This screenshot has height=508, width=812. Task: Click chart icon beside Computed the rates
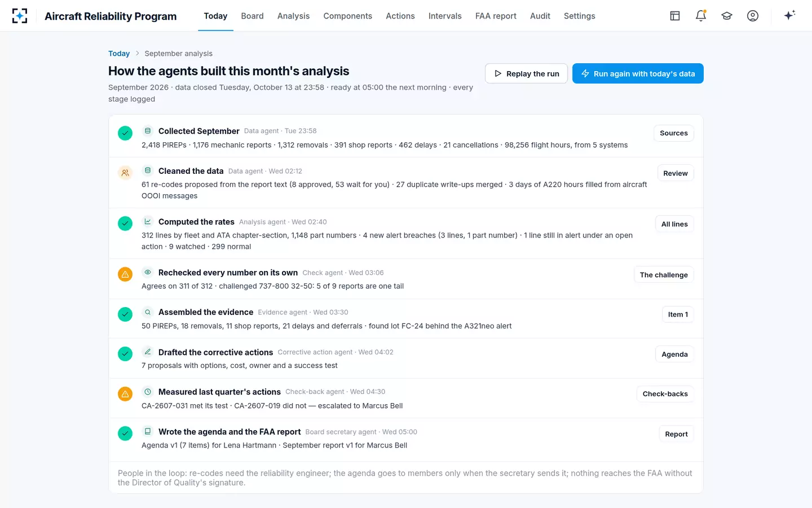point(148,221)
